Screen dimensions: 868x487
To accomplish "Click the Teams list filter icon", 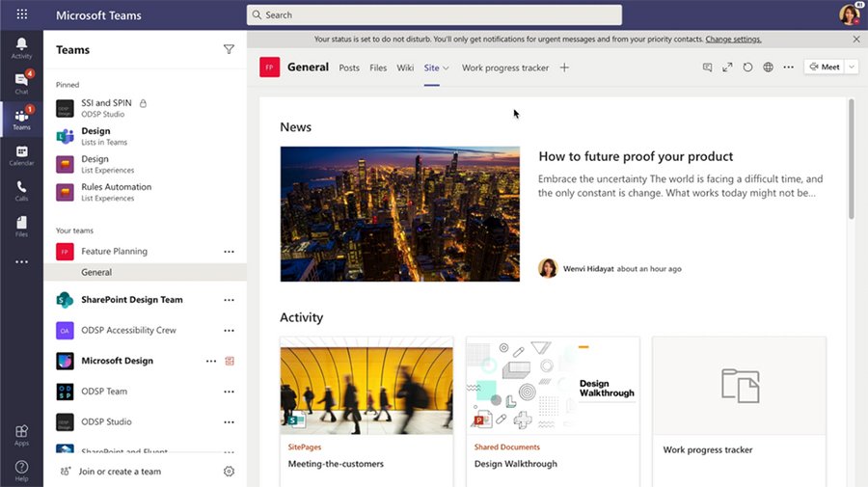I will point(229,50).
